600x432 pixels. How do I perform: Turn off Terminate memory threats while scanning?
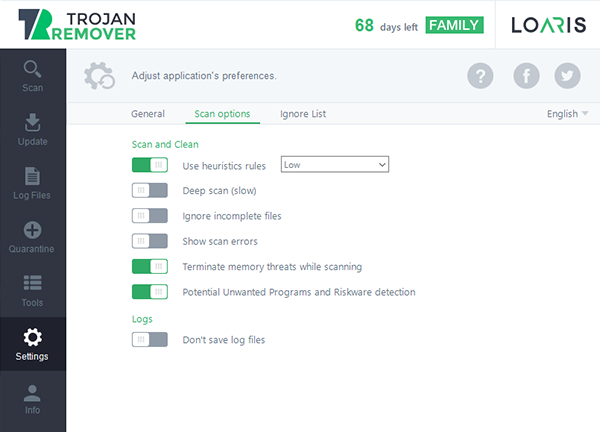pos(150,267)
